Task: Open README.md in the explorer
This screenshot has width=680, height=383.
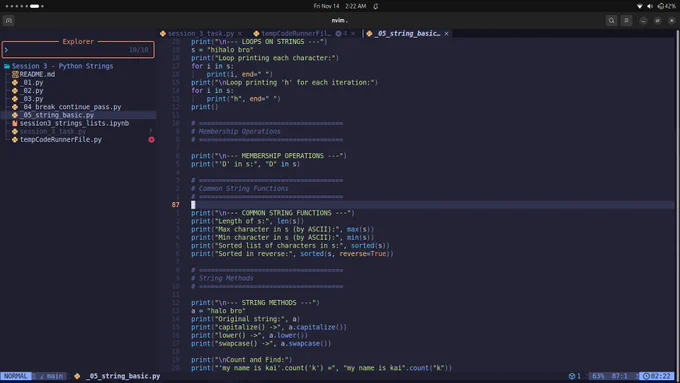Action: [x=37, y=74]
